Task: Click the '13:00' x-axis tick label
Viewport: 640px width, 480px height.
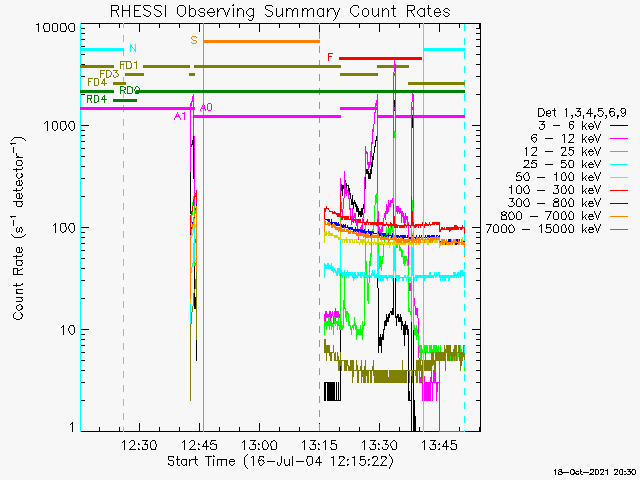Action: click(259, 445)
